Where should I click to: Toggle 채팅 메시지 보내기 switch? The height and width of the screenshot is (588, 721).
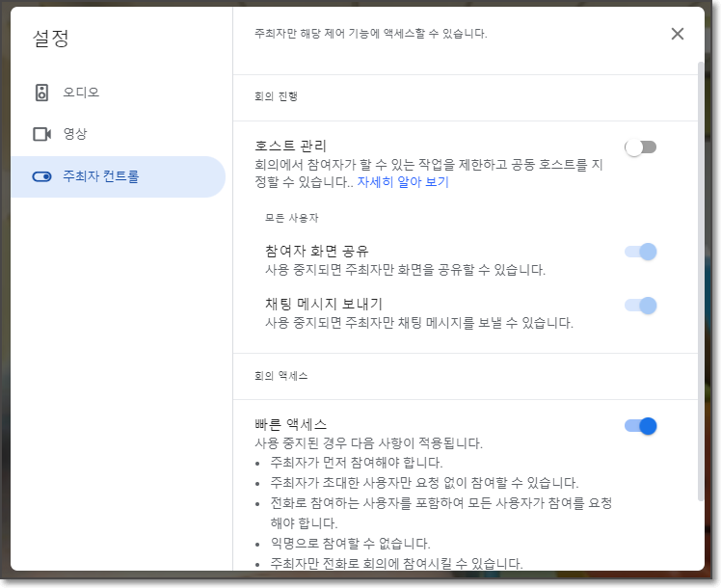click(641, 306)
